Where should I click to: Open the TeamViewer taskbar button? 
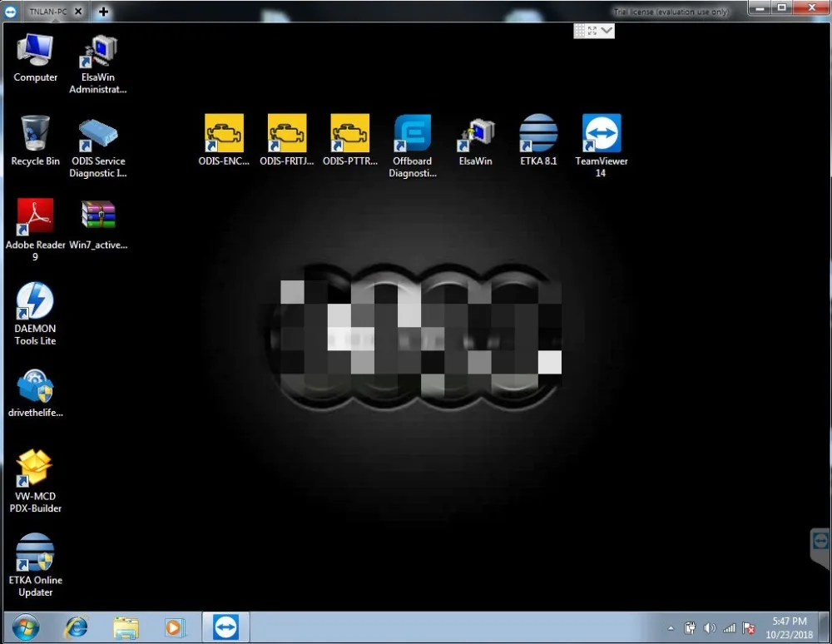click(x=225, y=627)
